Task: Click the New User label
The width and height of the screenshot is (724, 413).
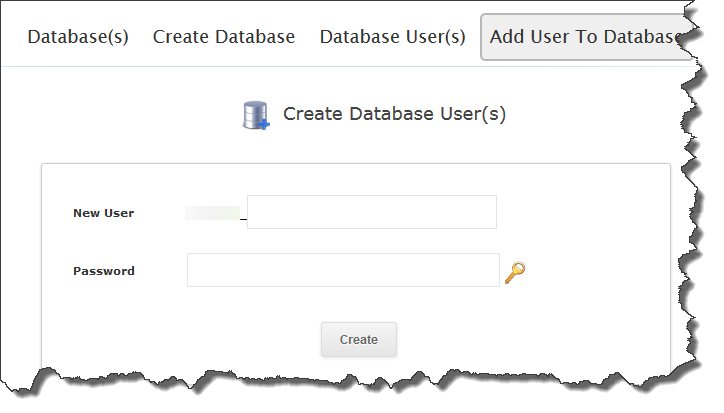Action: coord(103,213)
